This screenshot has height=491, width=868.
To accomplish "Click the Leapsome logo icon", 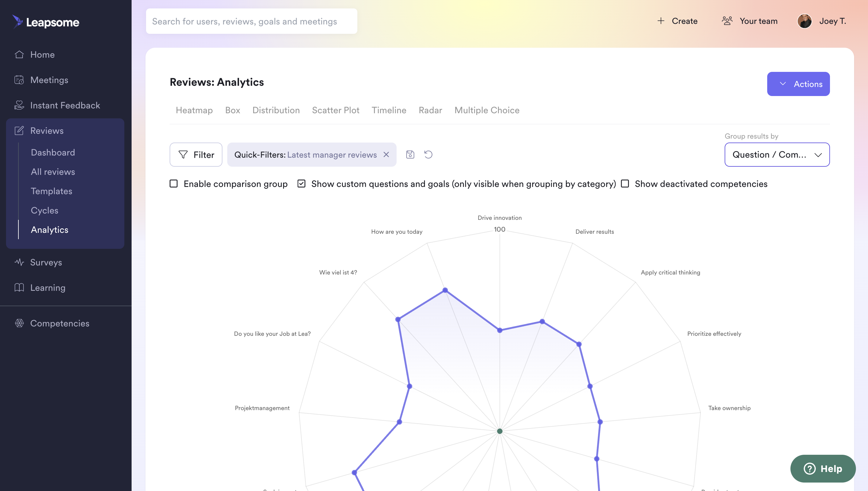I will click(x=17, y=21).
